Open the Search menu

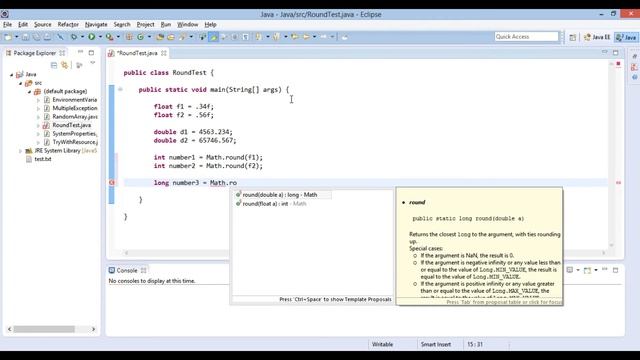(x=122, y=24)
